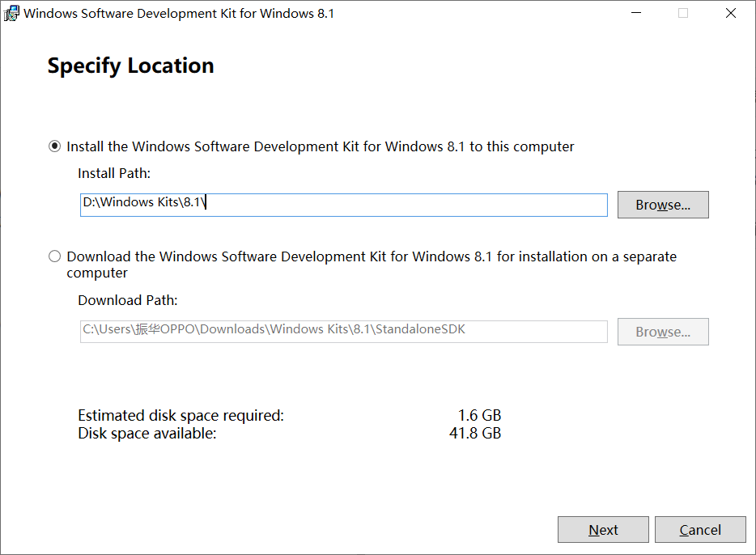Proceed with the Next button
Viewport: 756px width, 555px height.
point(603,529)
